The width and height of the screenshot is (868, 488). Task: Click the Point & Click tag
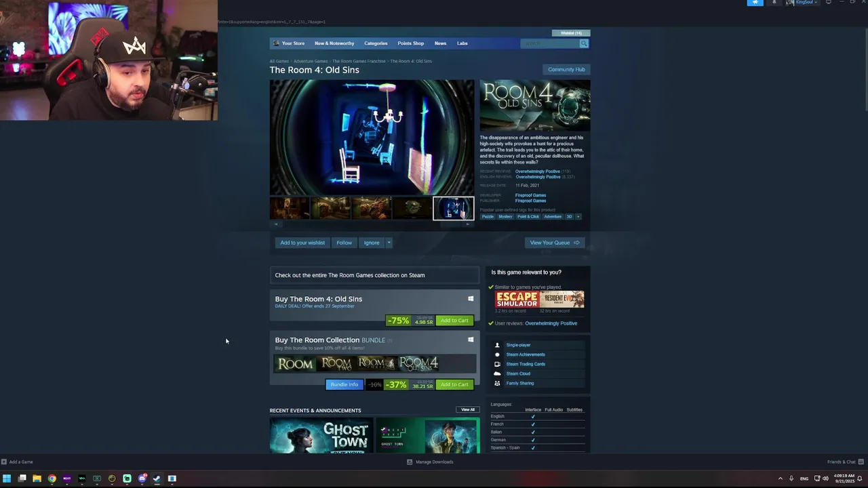[528, 217]
